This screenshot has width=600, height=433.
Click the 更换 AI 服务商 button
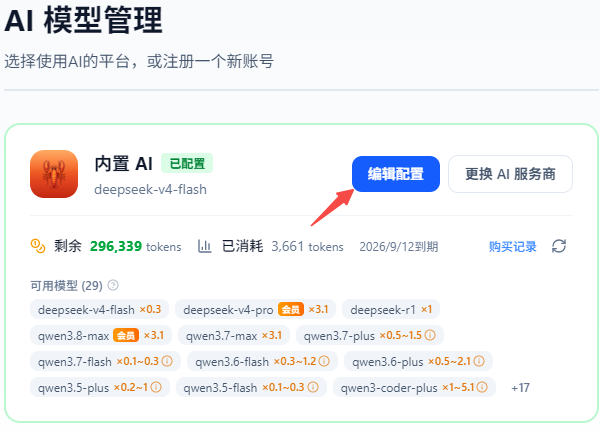click(510, 174)
